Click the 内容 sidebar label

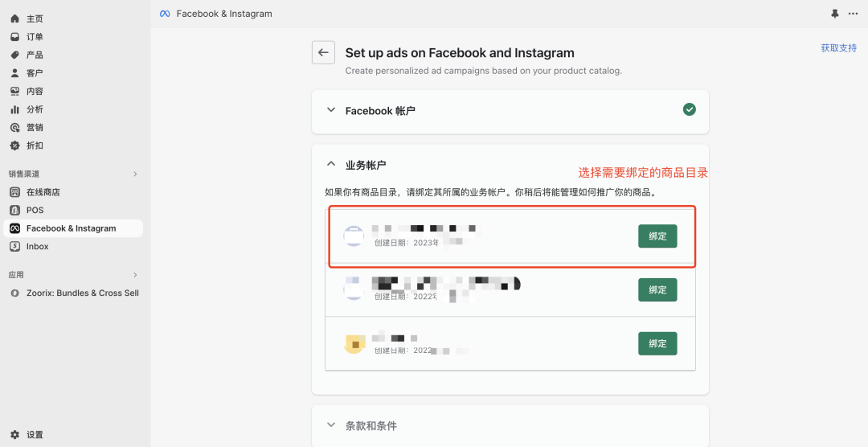coord(35,91)
